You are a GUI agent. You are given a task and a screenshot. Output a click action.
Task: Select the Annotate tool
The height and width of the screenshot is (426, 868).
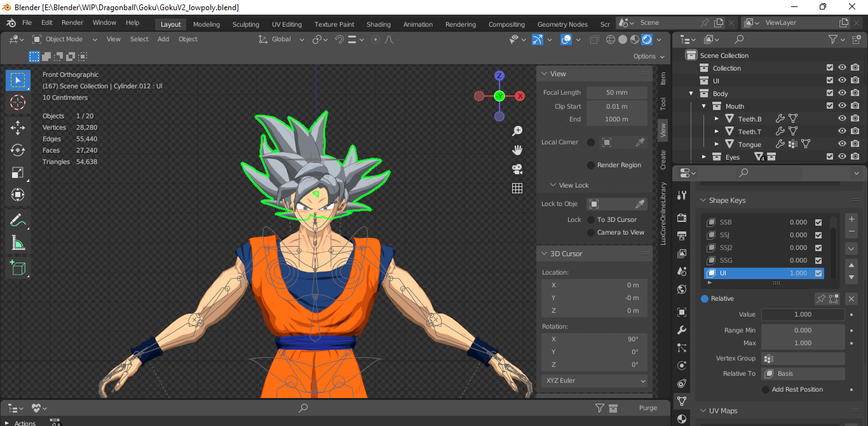(x=18, y=221)
